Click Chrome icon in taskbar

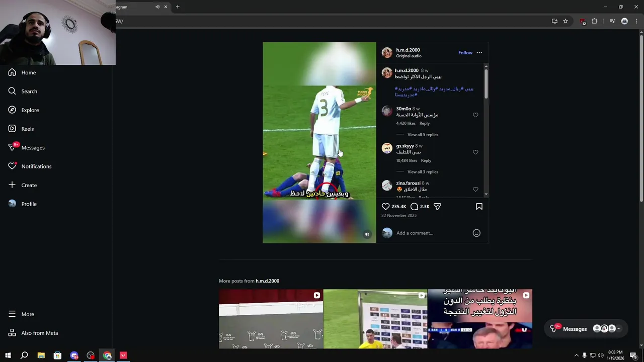click(x=107, y=355)
